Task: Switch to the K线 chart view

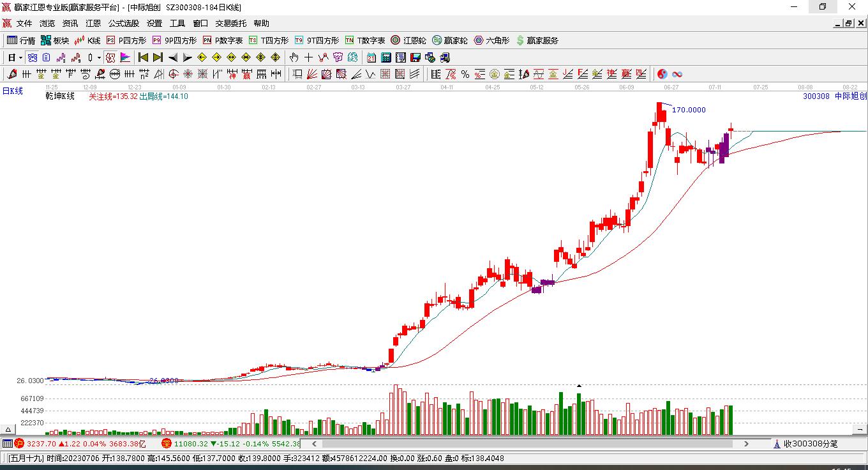Action: (x=87, y=40)
